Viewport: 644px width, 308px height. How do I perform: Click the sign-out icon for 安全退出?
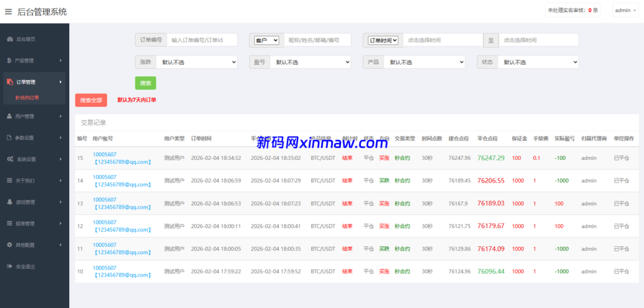(10, 266)
